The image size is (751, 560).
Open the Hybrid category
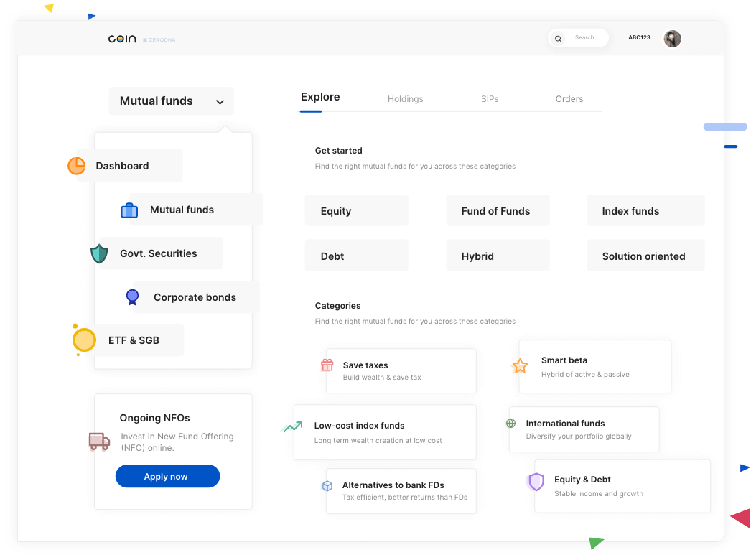[498, 256]
